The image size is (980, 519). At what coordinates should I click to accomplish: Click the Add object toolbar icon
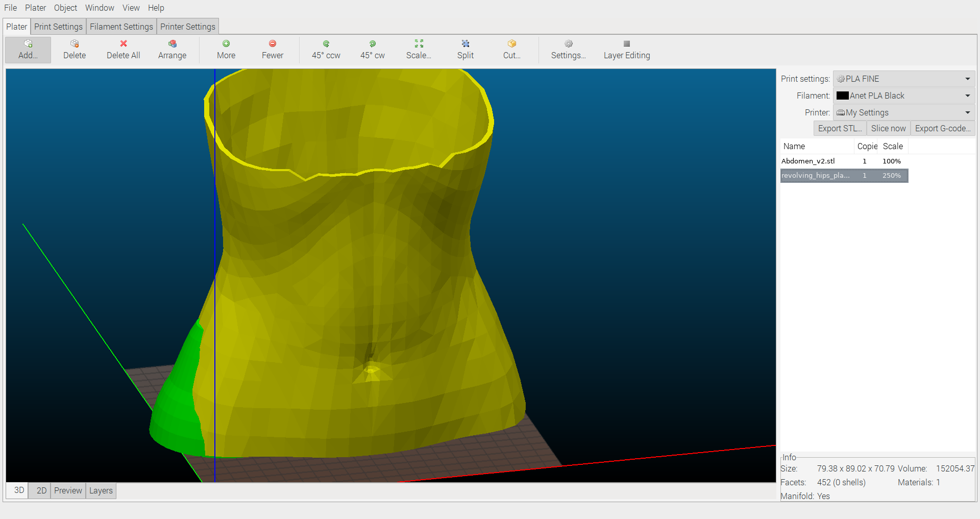click(x=28, y=44)
